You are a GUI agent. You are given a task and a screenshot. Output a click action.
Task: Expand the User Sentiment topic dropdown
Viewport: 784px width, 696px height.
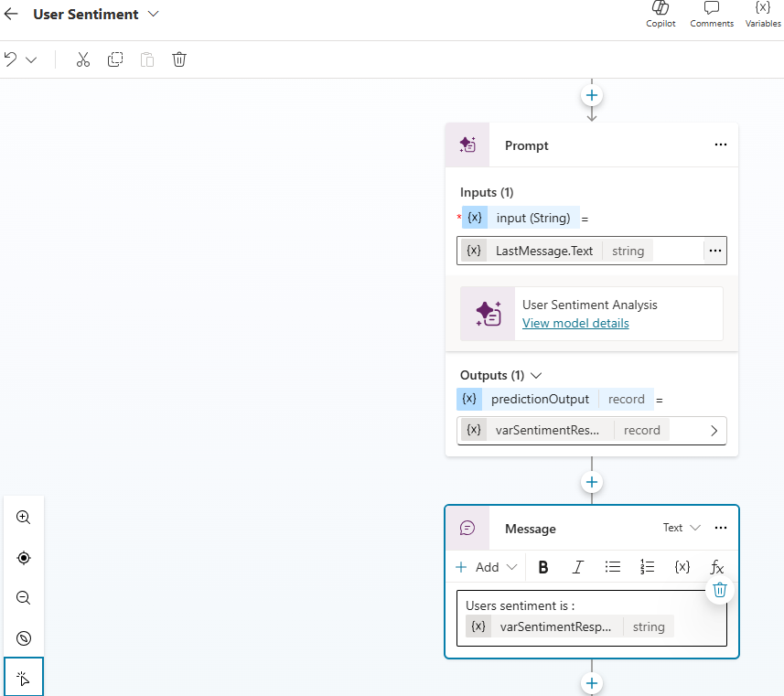point(153,15)
